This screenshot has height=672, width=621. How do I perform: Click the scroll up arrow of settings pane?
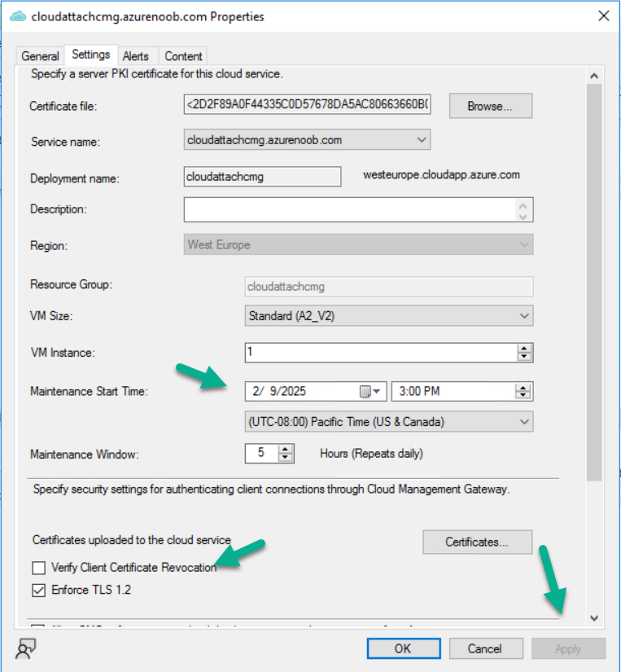594,76
